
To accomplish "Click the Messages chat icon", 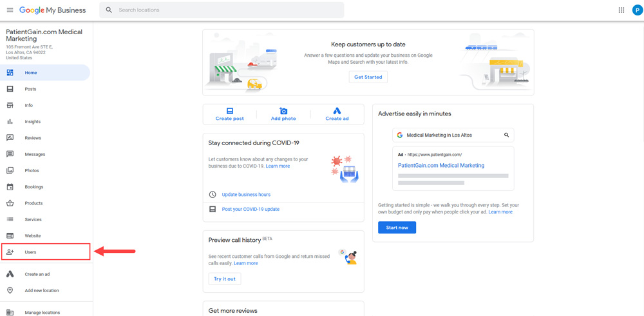I will (x=10, y=154).
